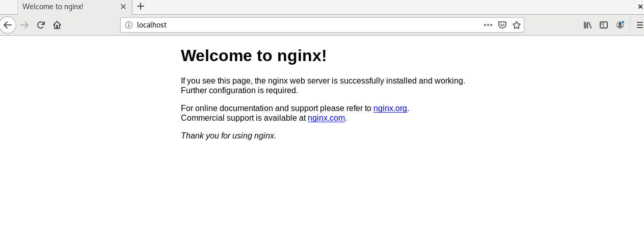
Task: Open the nginx.com commercial support link
Action: (x=326, y=118)
